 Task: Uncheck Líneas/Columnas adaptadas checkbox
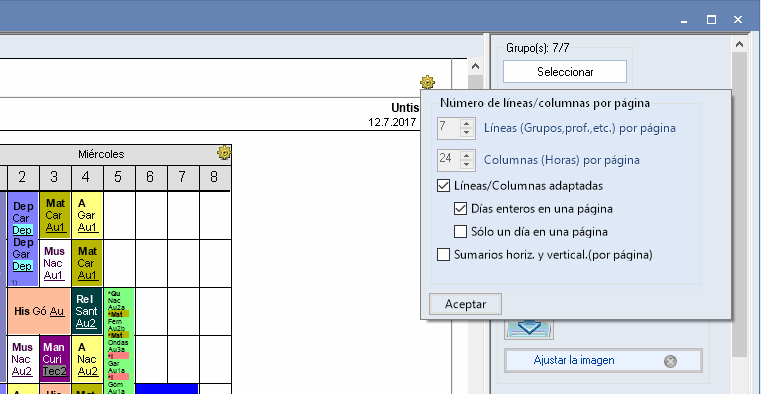(x=444, y=185)
